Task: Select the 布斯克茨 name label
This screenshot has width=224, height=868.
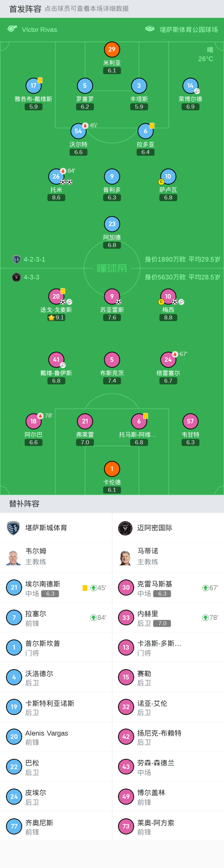Action: click(x=112, y=373)
